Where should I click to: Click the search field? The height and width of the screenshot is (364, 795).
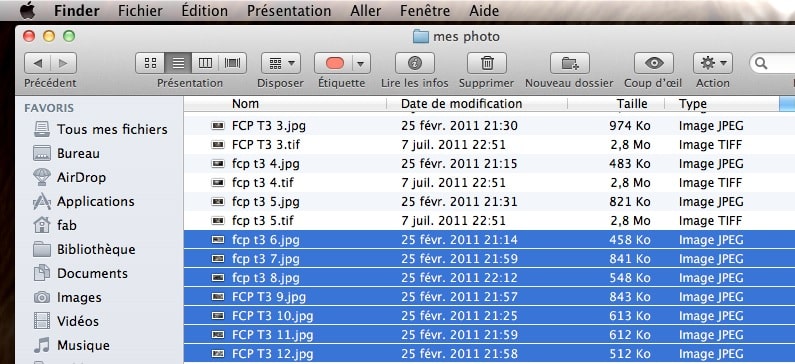772,63
